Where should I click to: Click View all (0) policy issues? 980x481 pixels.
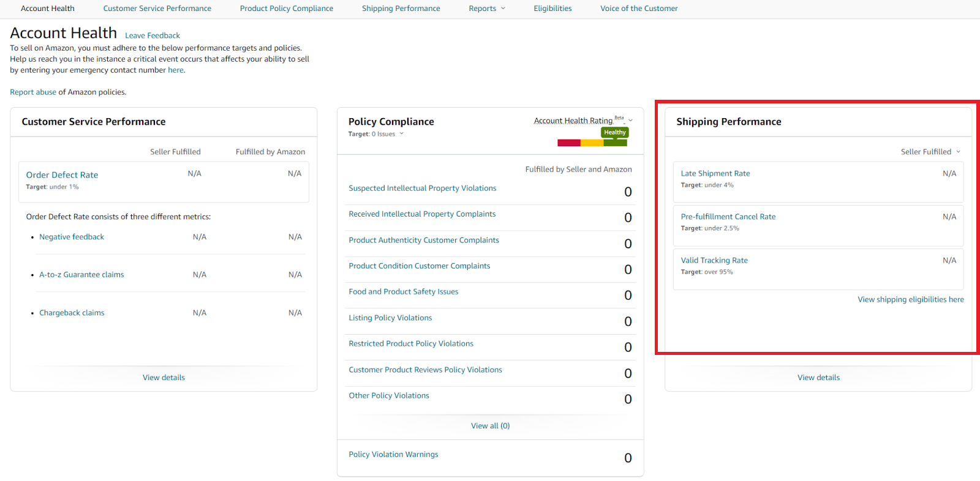click(x=490, y=426)
